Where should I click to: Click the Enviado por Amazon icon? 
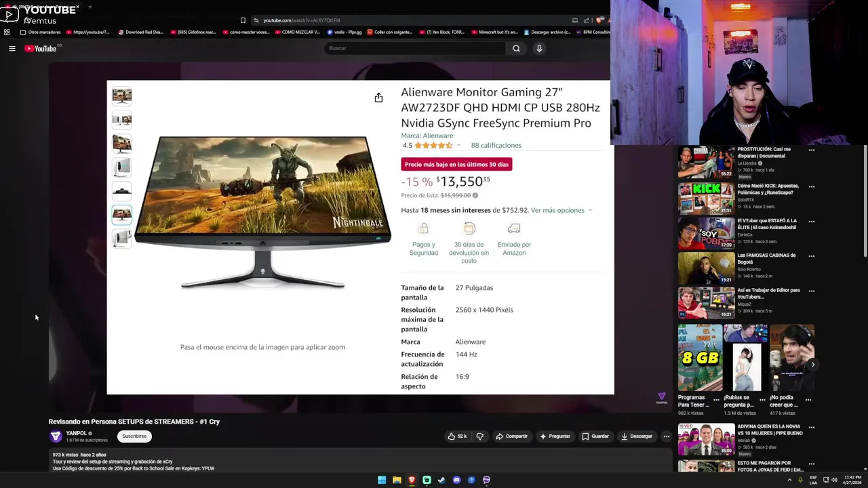[x=514, y=228]
